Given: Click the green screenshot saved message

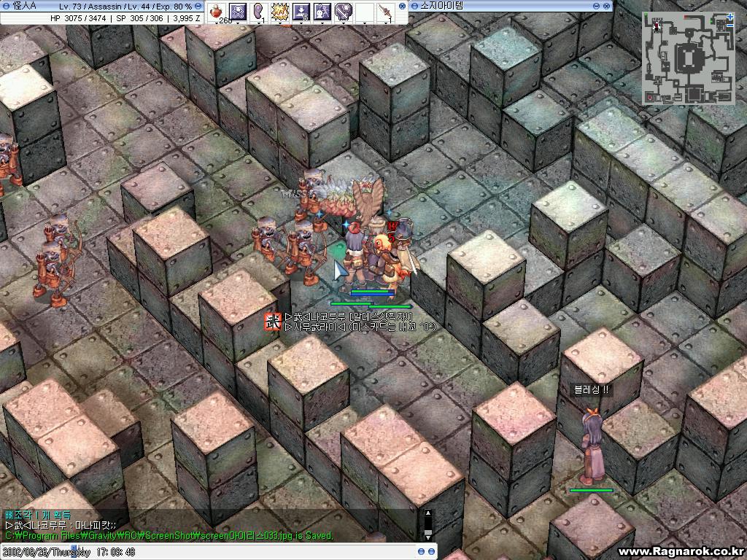Looking at the screenshot, I should point(169,536).
